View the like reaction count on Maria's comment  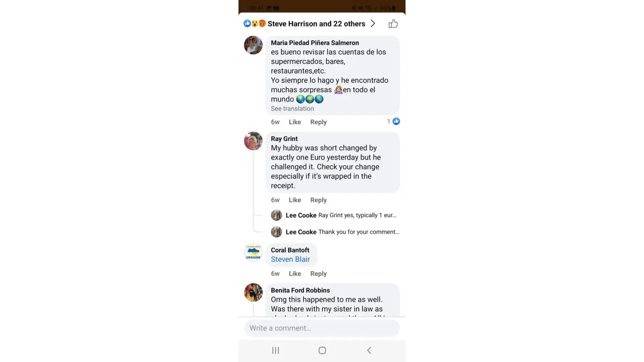click(393, 122)
